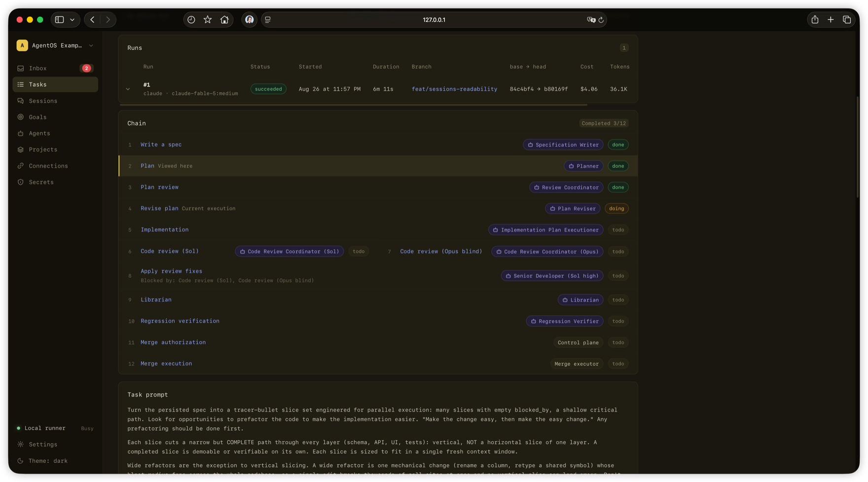Select Tasks in the sidebar

[55, 84]
